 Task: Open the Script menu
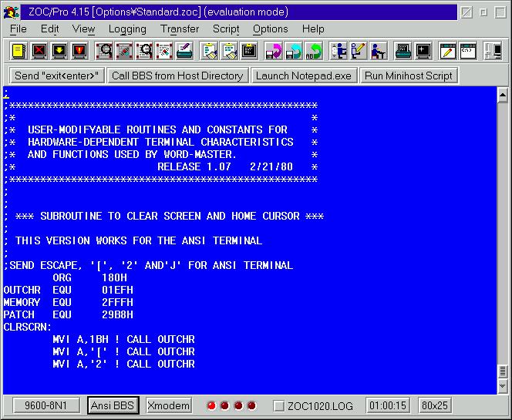(226, 29)
